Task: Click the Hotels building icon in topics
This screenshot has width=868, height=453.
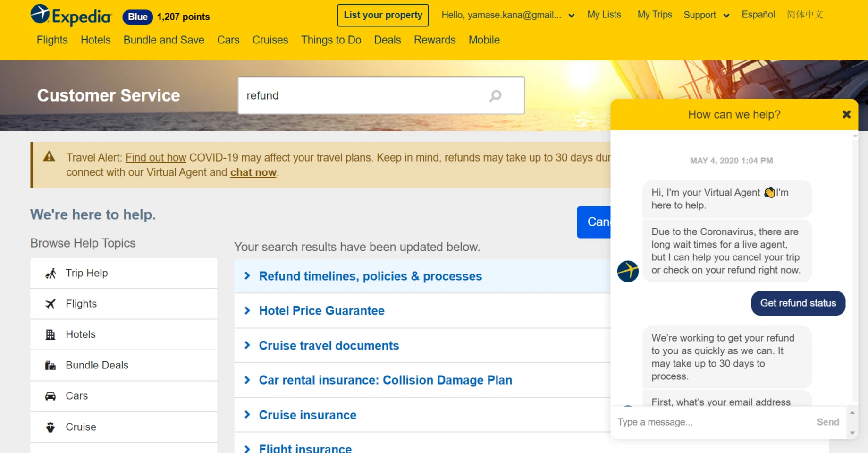Action: pos(51,334)
